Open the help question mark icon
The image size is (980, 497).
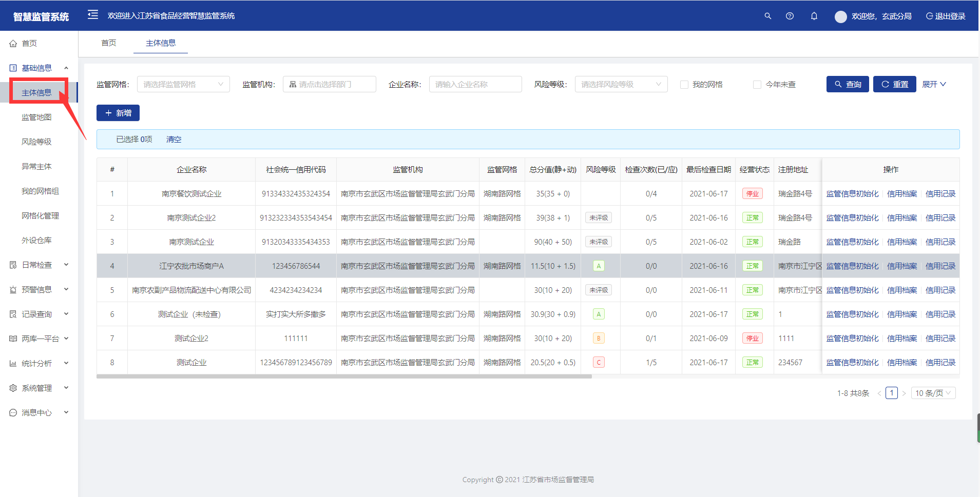point(790,16)
